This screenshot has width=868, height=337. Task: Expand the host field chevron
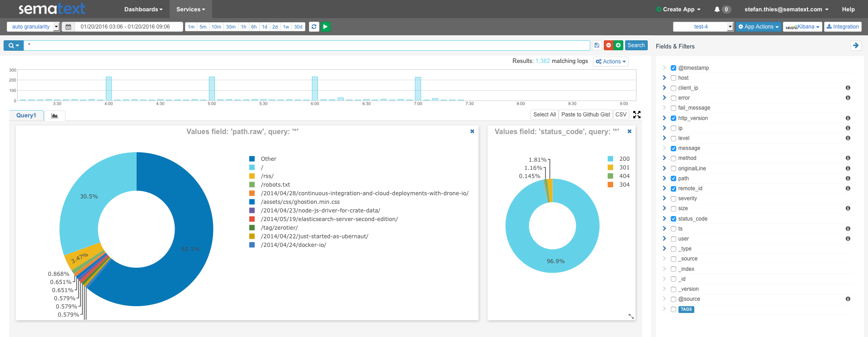(x=664, y=78)
